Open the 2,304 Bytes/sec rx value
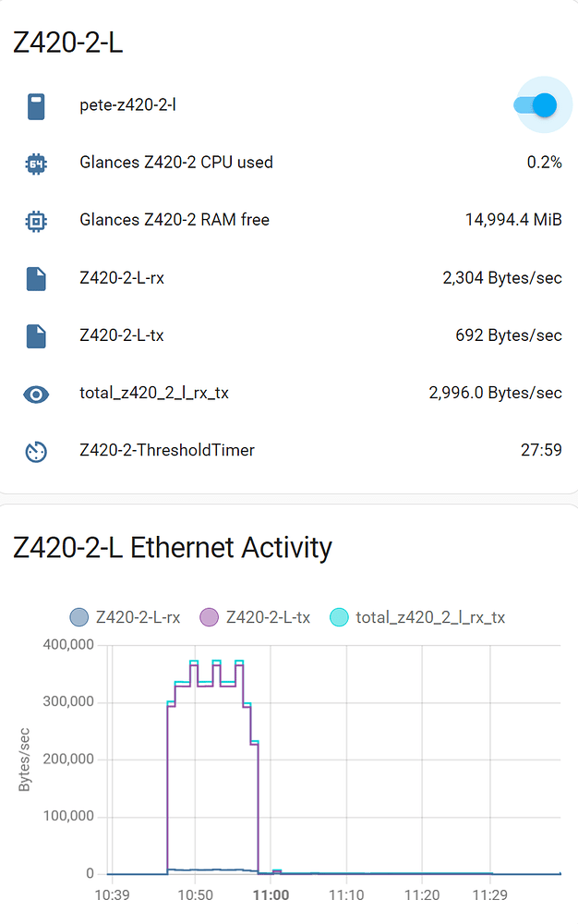This screenshot has width=578, height=924. pos(502,277)
